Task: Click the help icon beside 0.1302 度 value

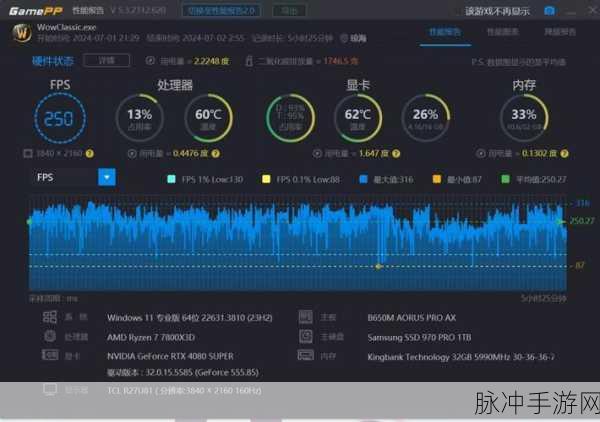Action: click(564, 154)
